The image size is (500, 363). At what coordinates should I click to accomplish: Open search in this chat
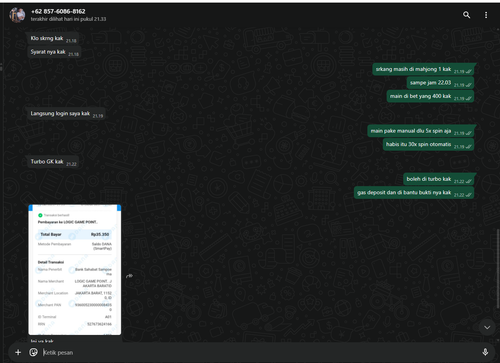click(x=466, y=15)
